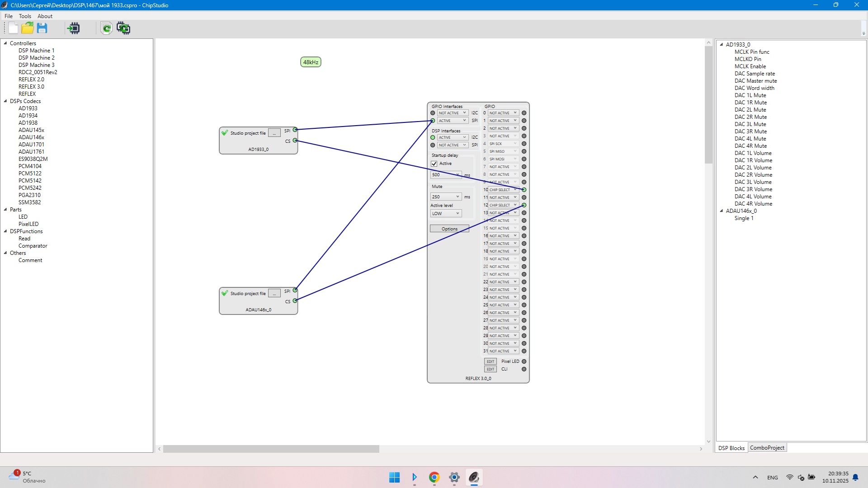Screen dimensions: 868x488
Task: Open the Active level LOW dropdown
Action: click(x=445, y=213)
